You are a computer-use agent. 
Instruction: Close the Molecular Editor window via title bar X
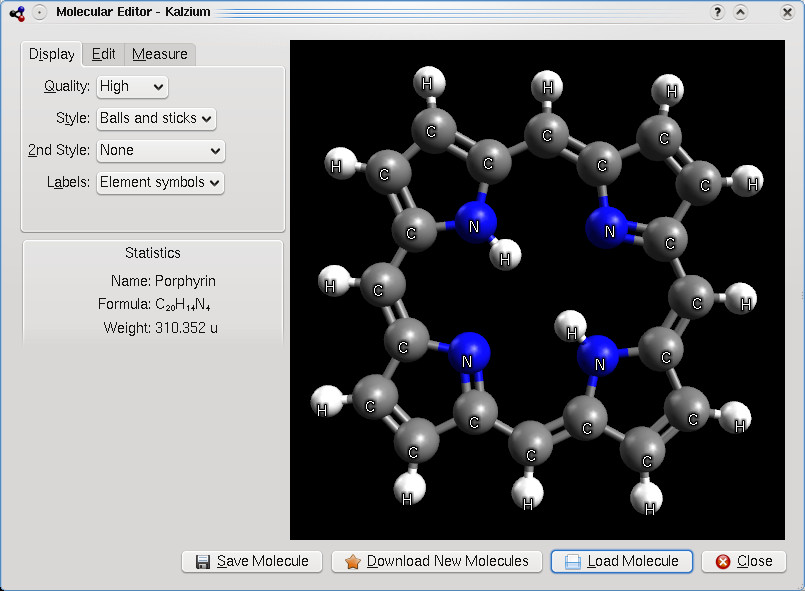(787, 12)
